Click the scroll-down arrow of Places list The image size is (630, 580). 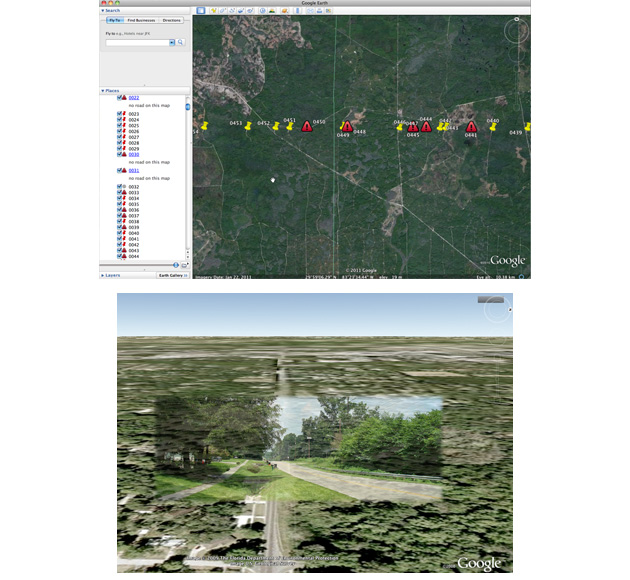tap(188, 257)
